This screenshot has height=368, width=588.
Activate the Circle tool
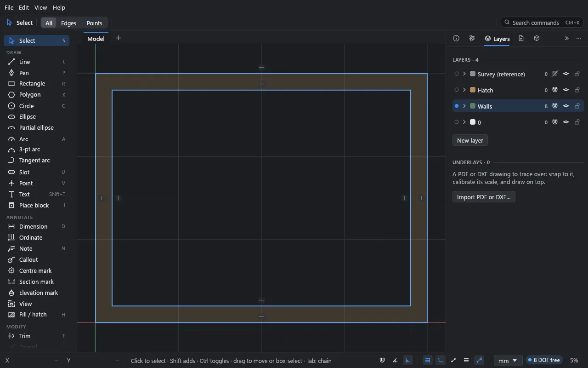point(37,106)
